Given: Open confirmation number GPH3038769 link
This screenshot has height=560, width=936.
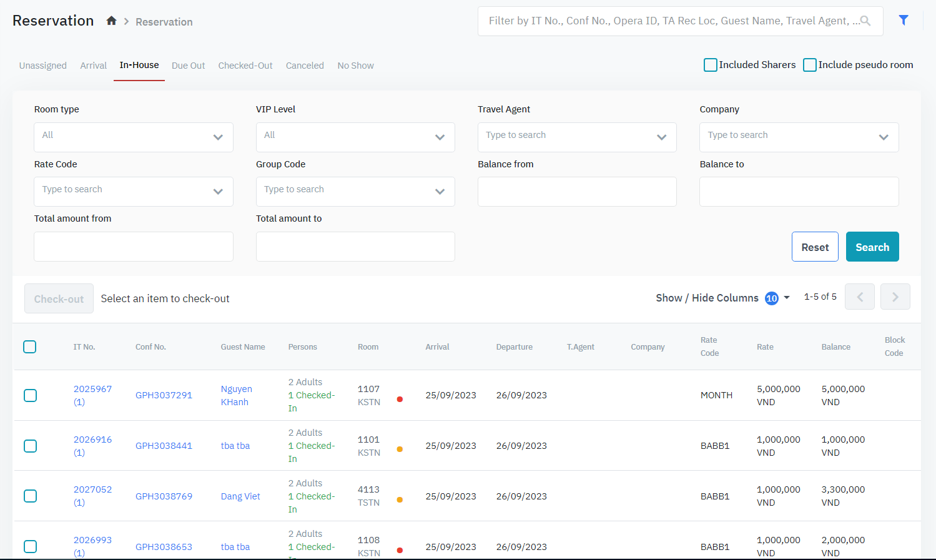Looking at the screenshot, I should [x=164, y=496].
